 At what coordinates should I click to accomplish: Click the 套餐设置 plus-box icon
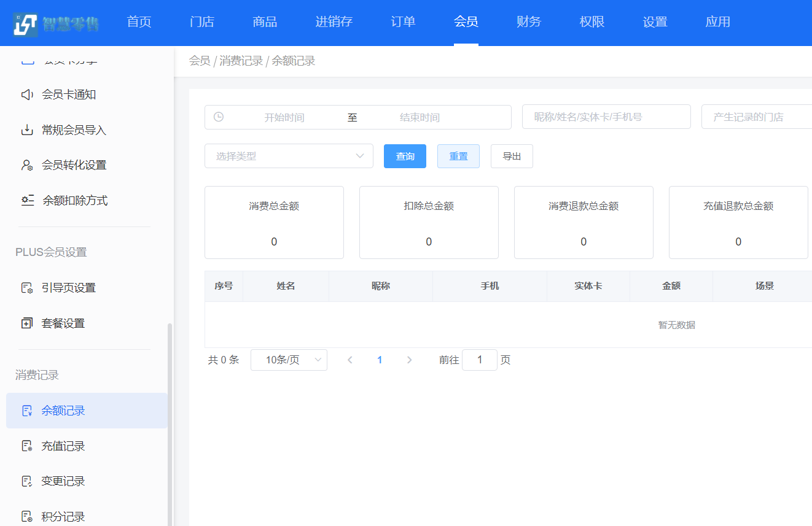pyautogui.click(x=27, y=323)
